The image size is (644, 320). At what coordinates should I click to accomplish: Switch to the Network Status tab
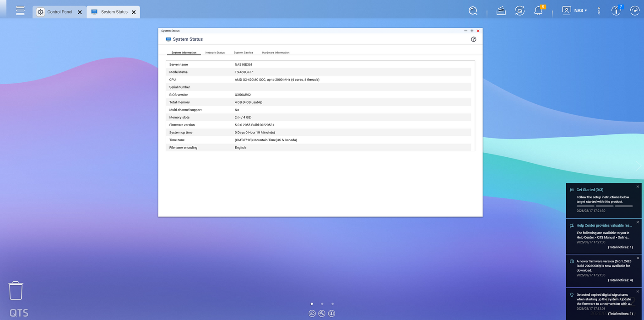tap(215, 53)
